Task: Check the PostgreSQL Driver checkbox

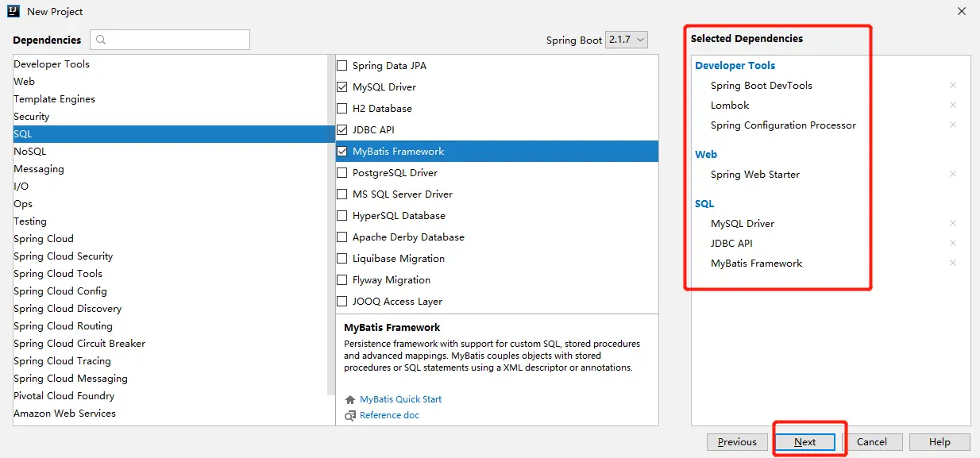Action: coord(342,173)
